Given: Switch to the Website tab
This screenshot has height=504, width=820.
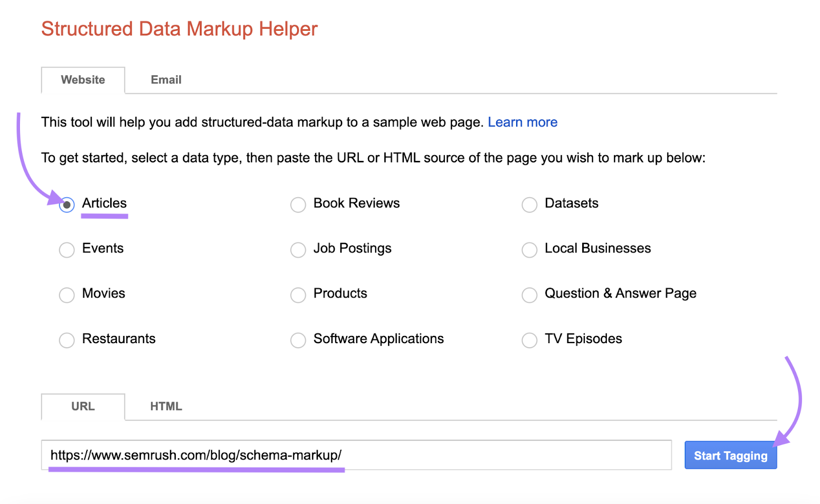Looking at the screenshot, I should pyautogui.click(x=83, y=80).
